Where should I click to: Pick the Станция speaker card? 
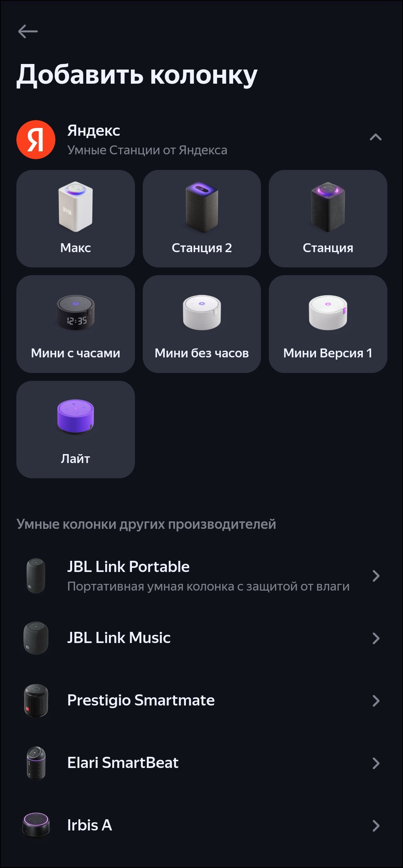coord(328,218)
